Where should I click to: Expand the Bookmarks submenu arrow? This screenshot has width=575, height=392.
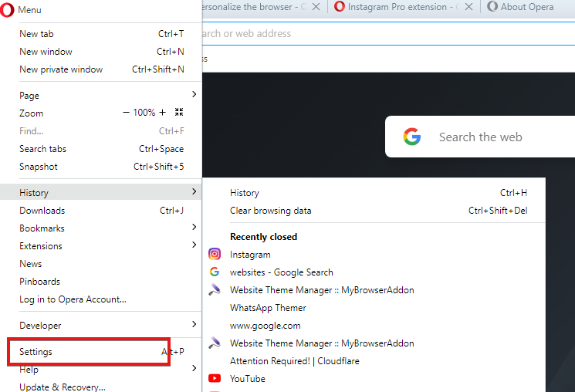(194, 228)
